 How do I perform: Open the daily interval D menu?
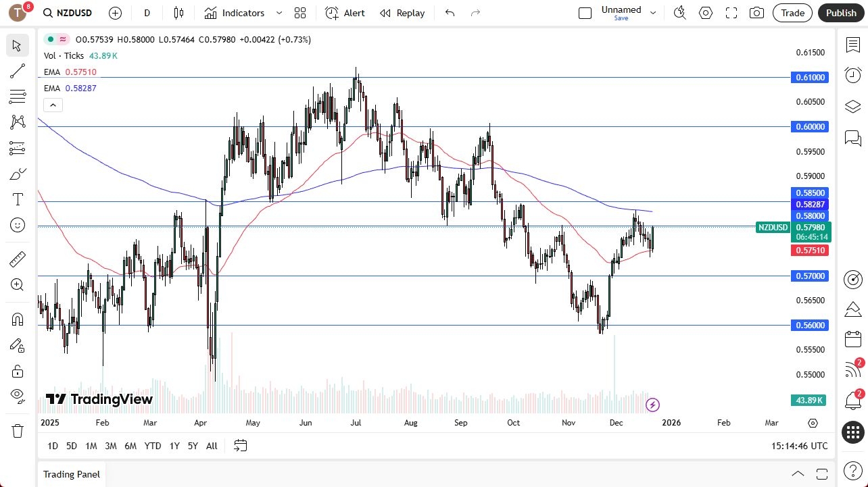point(147,13)
